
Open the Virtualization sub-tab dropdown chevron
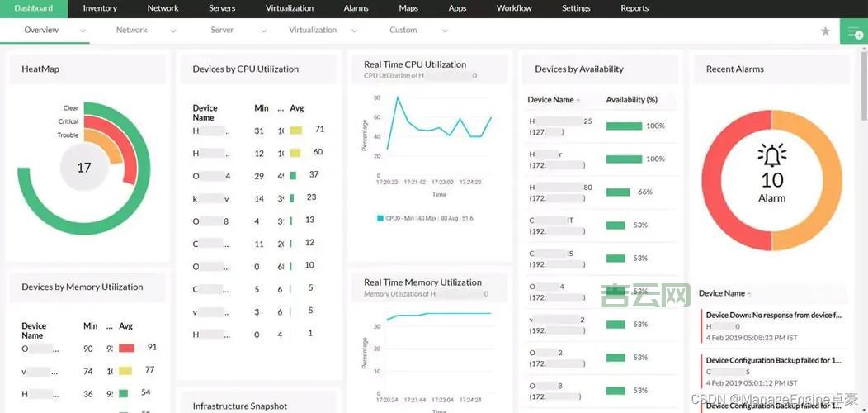(x=354, y=31)
